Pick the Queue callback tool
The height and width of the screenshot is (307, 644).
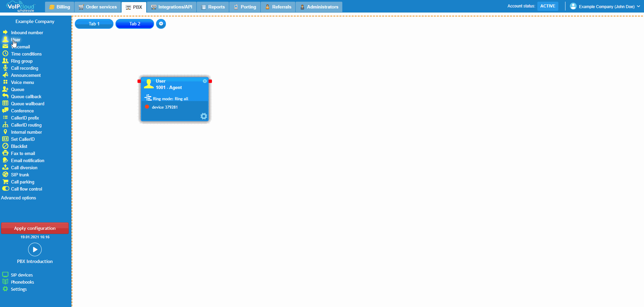(25, 96)
